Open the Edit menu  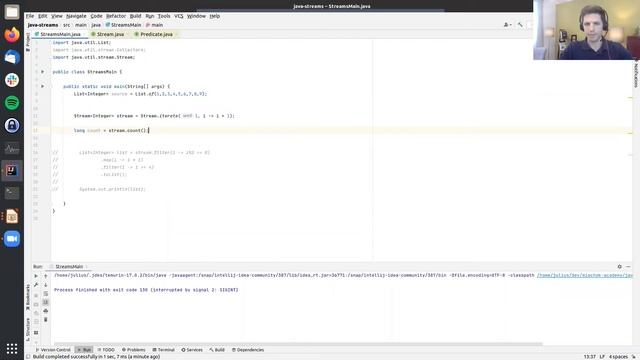(42, 16)
